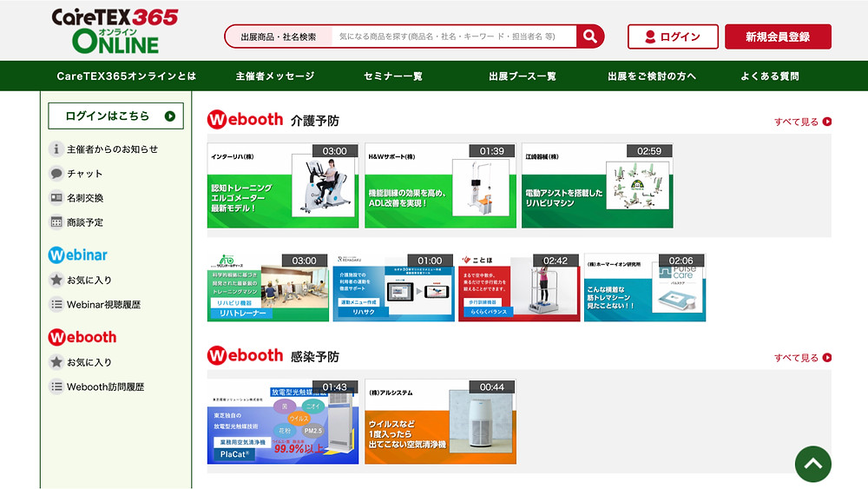
Task: Click Webooth logo in 感染予防 heading
Action: tap(246, 355)
